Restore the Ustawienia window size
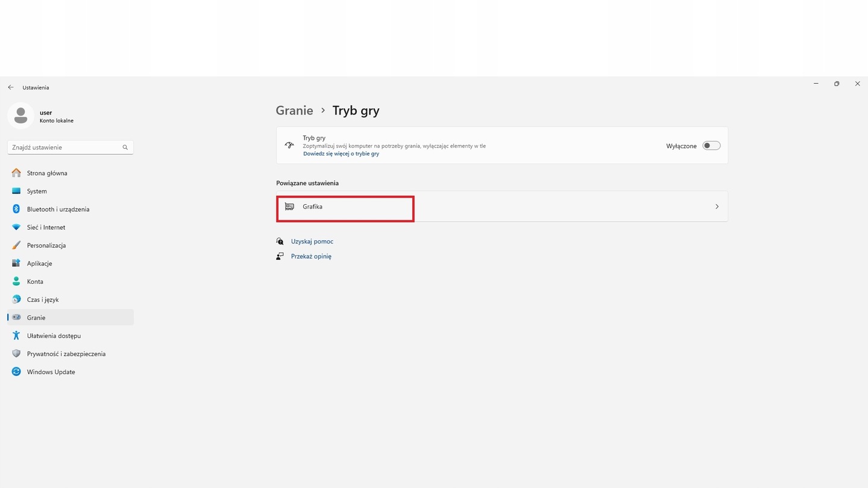 click(837, 84)
